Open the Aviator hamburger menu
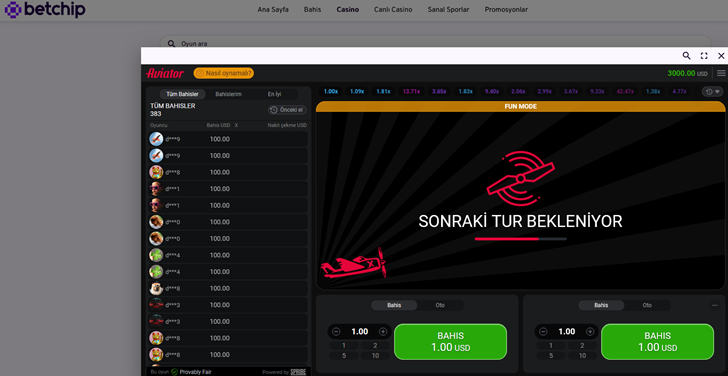 [721, 73]
